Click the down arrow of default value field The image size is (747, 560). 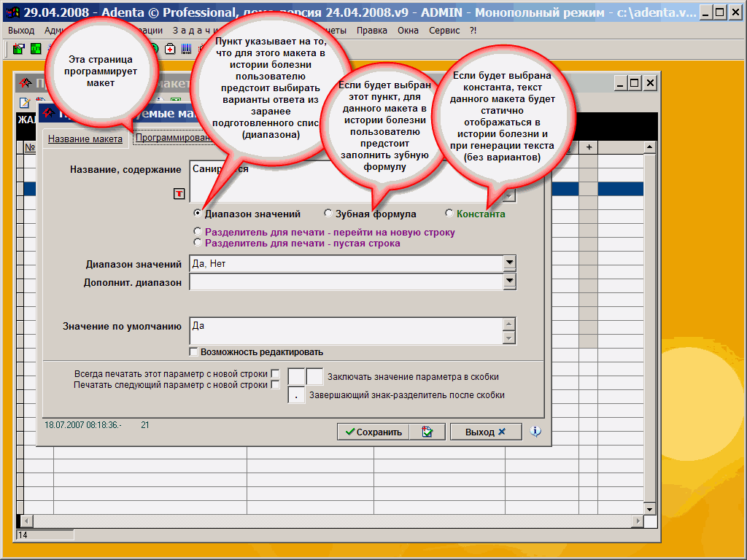tap(509, 338)
